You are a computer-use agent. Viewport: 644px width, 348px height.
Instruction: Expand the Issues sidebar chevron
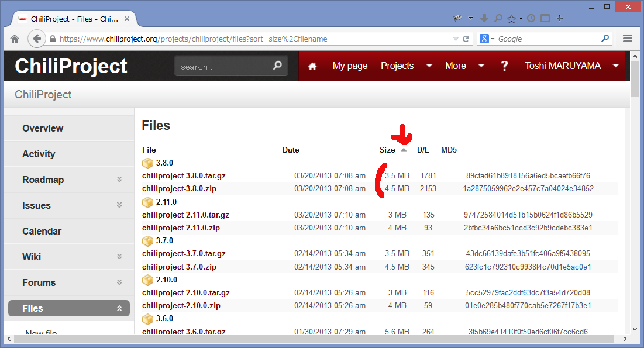[x=119, y=205]
